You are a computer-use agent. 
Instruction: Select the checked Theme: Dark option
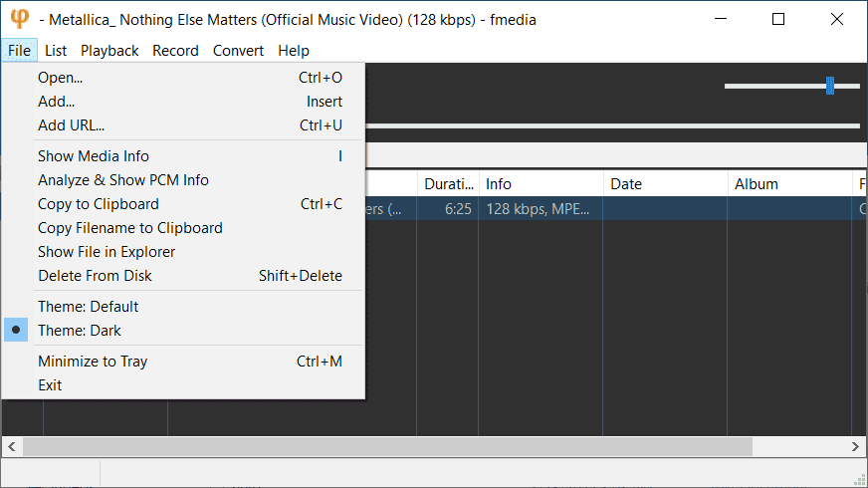coord(183,330)
